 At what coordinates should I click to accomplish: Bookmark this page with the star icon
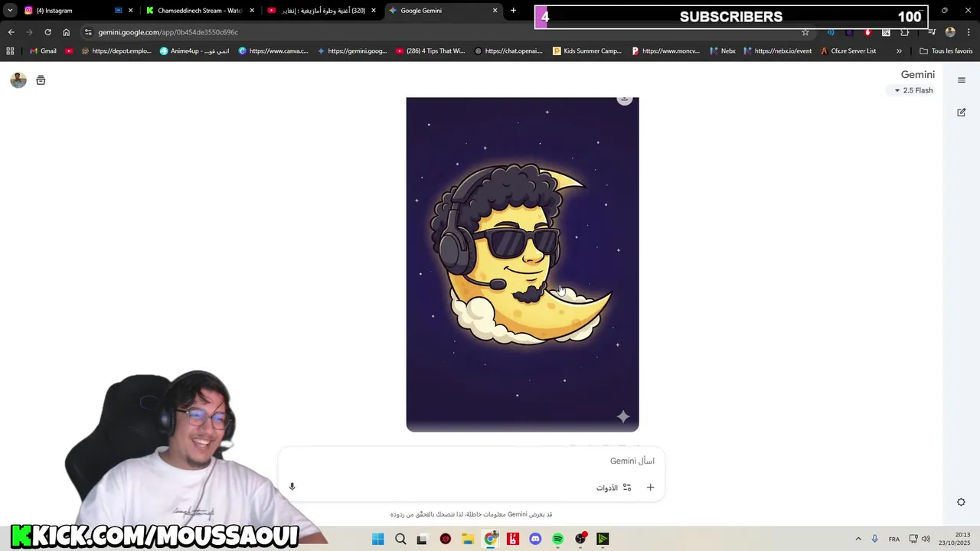click(x=805, y=32)
